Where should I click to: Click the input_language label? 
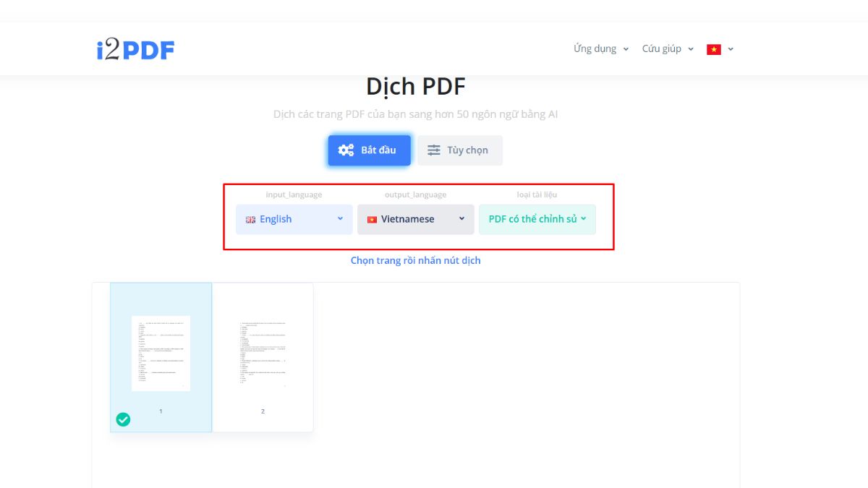click(x=294, y=194)
